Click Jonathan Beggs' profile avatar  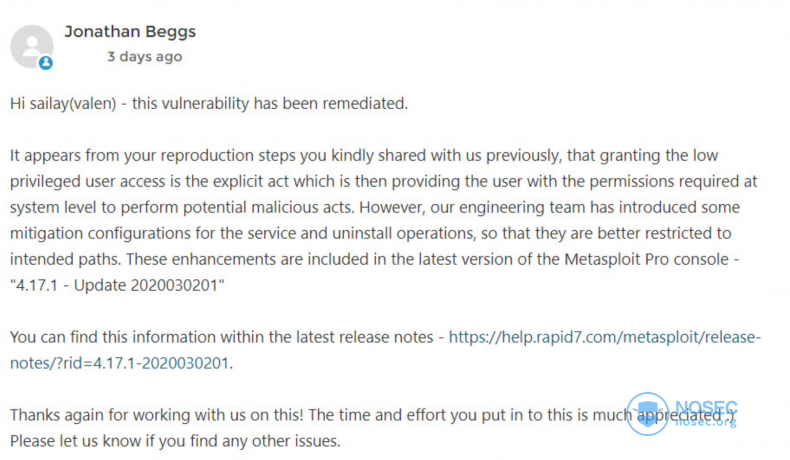point(31,44)
